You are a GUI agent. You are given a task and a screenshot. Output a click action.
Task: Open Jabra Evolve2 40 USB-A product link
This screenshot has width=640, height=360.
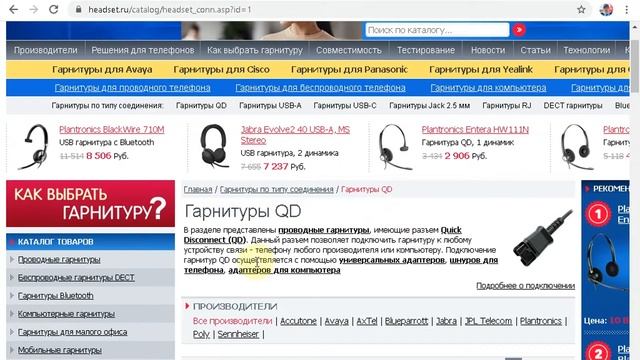coord(295,135)
